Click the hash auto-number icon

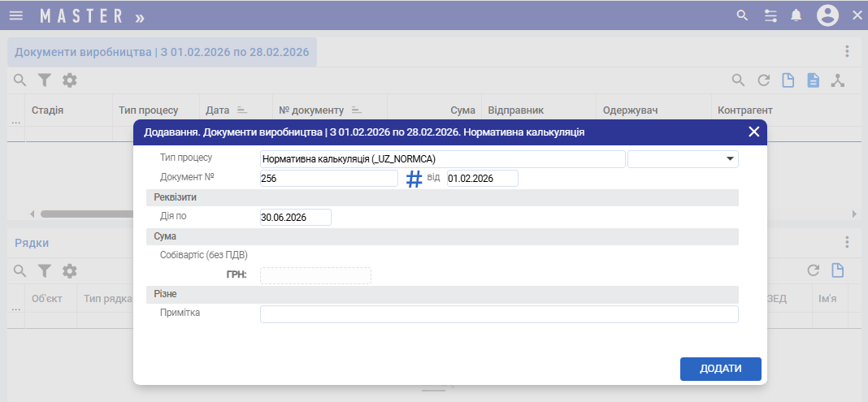[414, 179]
